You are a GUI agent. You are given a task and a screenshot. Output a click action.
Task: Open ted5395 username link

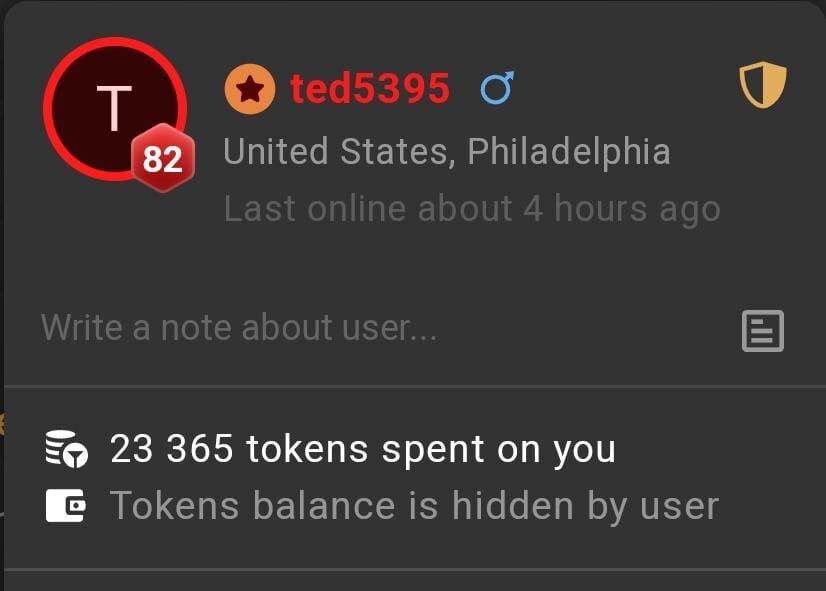(x=370, y=88)
